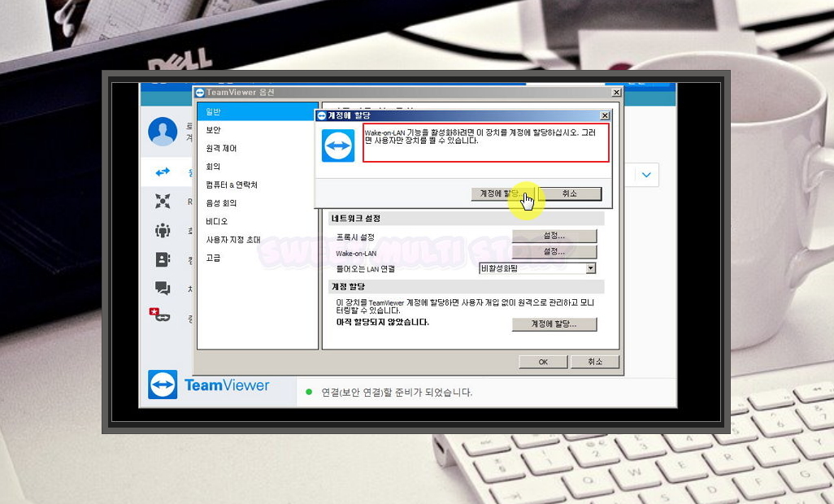
Task: Click 취소 in the 계정에 할당 dialog
Action: pyautogui.click(x=570, y=193)
